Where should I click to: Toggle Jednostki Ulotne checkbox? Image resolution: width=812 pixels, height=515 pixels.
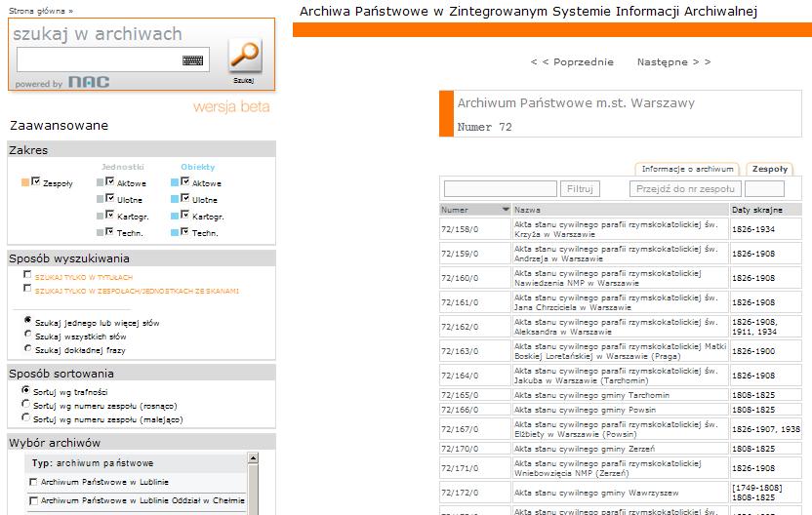tap(109, 198)
